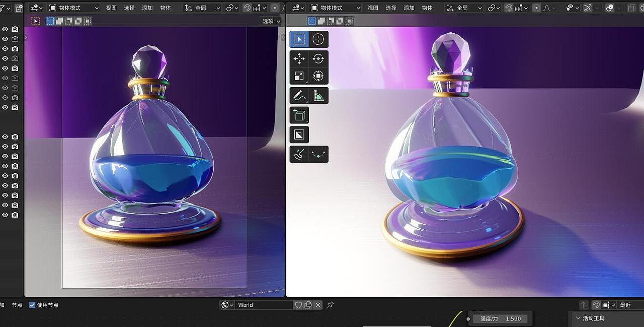Open 添加 menu in left viewport
This screenshot has width=644, height=327.
147,8
